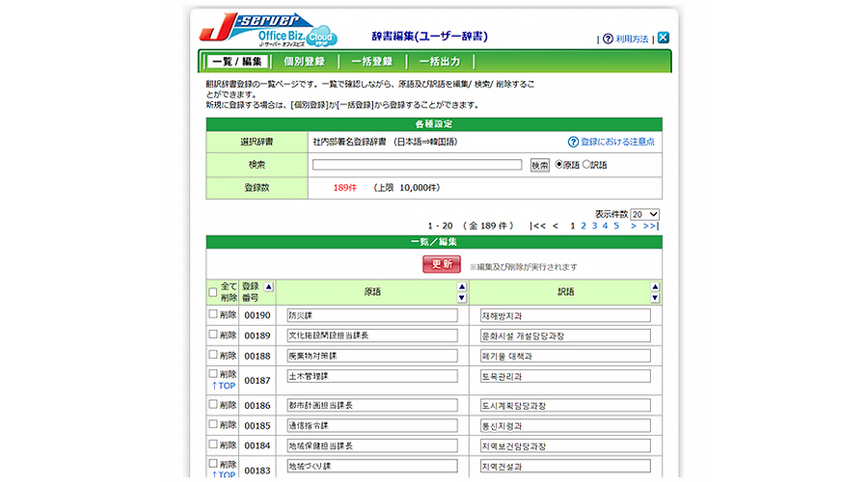Edit 訳語 field of entry 00185
Viewport: 868px width, 482px height.
coord(565,425)
